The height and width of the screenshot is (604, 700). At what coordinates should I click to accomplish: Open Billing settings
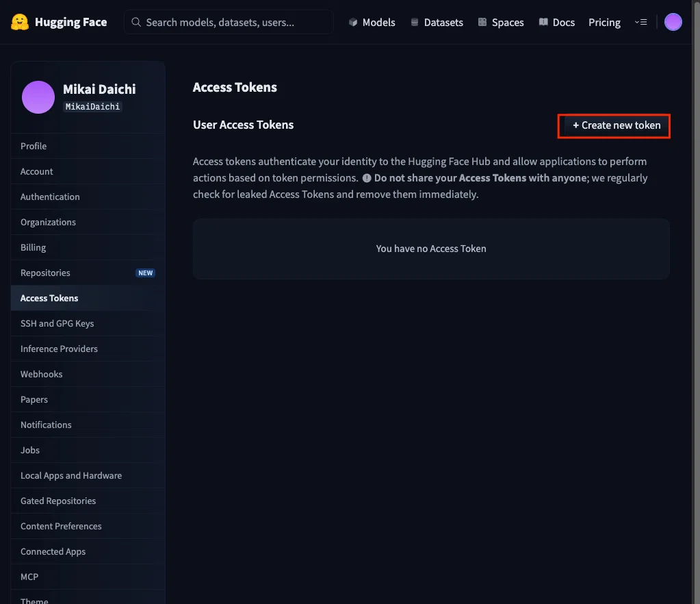click(x=88, y=247)
